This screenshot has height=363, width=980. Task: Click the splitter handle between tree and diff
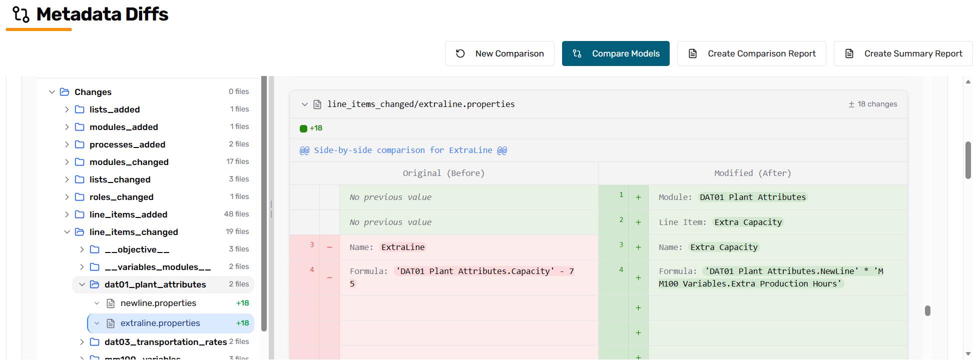coord(271,209)
